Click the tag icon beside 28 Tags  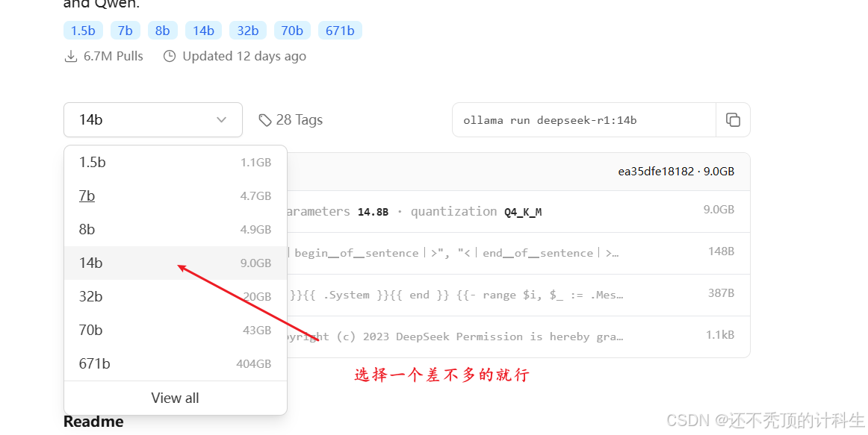click(x=265, y=120)
